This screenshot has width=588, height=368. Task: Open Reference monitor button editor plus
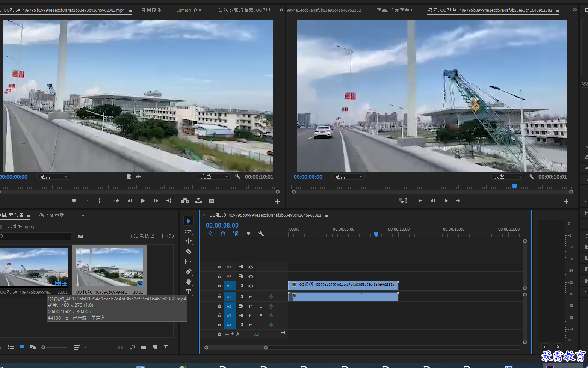[x=566, y=202]
